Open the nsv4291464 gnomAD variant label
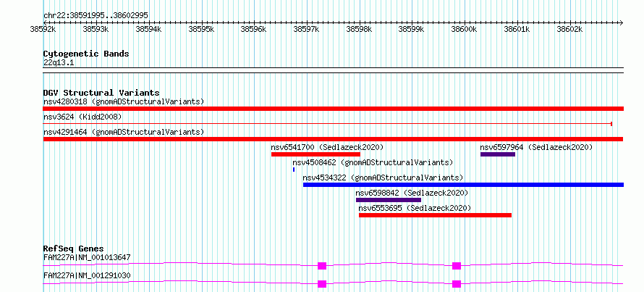 tap(124, 133)
